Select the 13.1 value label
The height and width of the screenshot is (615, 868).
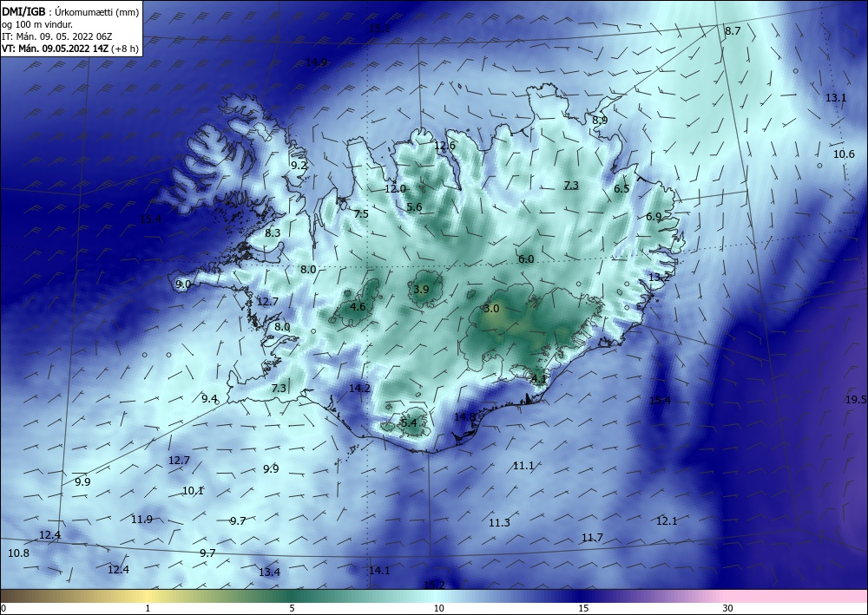click(x=836, y=98)
